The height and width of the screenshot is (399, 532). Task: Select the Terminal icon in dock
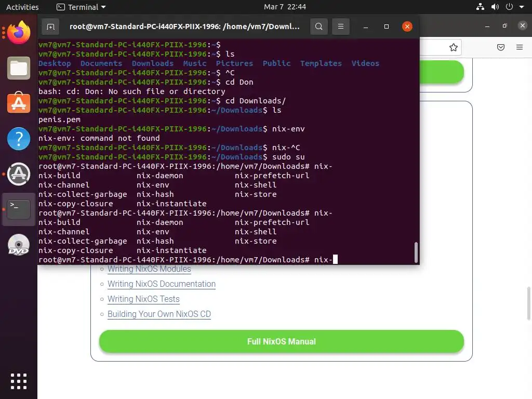click(19, 209)
